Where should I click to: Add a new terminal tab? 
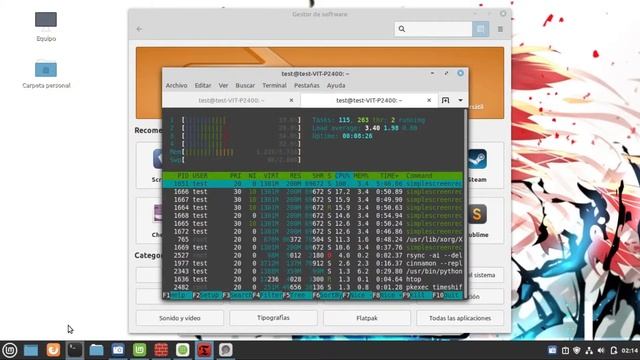tap(445, 100)
